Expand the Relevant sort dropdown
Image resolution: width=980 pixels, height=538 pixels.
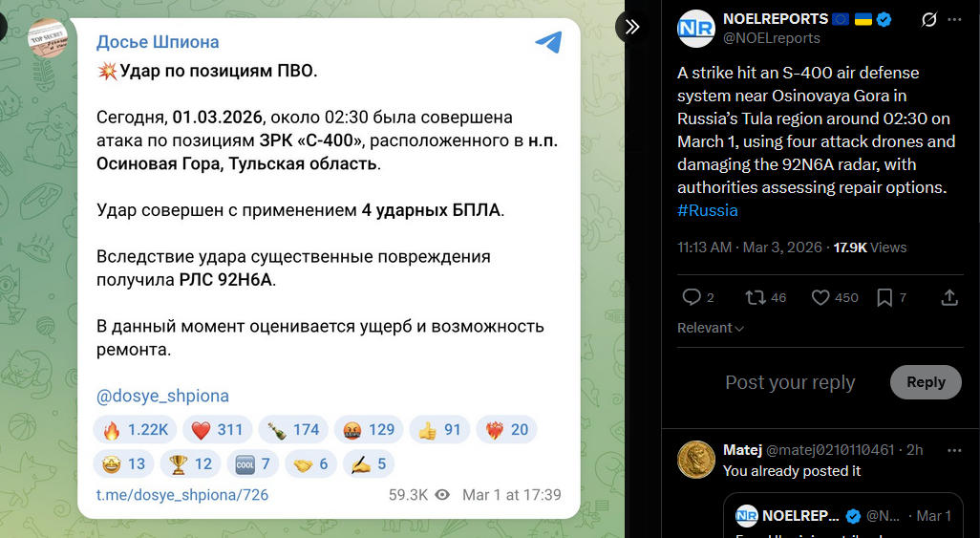click(x=711, y=328)
